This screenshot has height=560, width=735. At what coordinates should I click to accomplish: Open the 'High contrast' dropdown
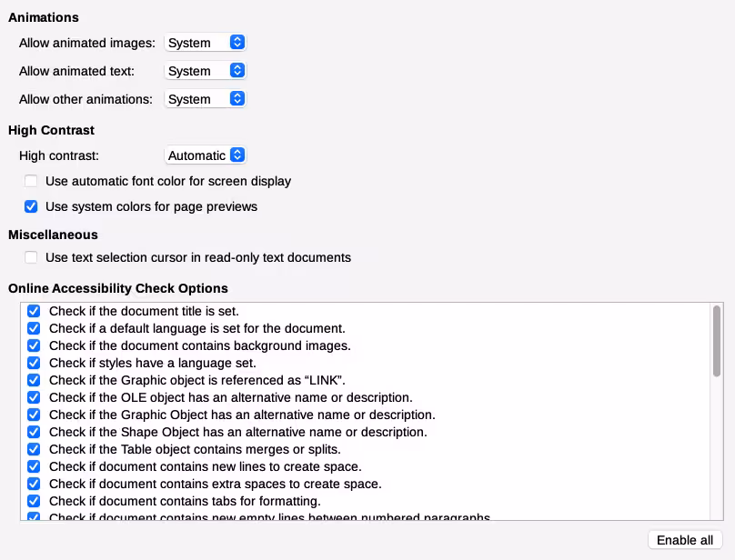205,155
